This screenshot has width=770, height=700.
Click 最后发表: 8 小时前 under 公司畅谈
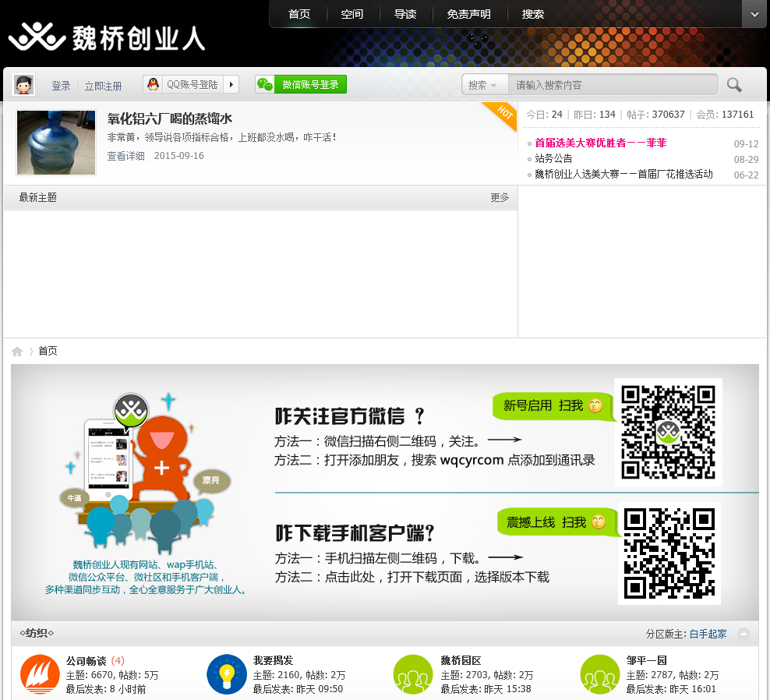[x=106, y=689]
